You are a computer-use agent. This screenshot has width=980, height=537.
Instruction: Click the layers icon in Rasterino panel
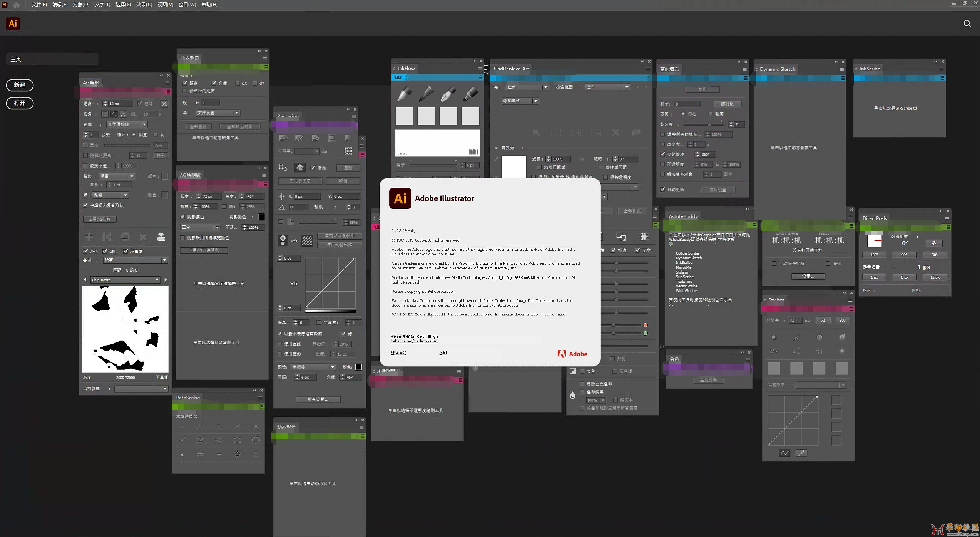(x=300, y=168)
